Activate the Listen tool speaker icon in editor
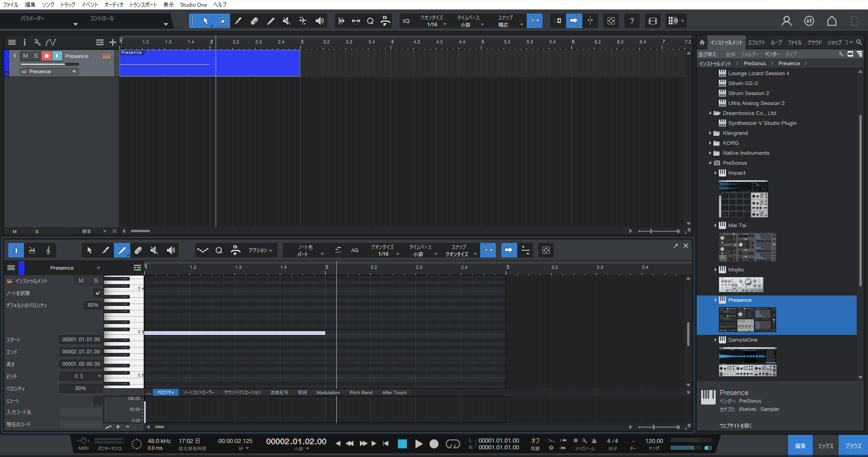This screenshot has height=457, width=868. (170, 251)
